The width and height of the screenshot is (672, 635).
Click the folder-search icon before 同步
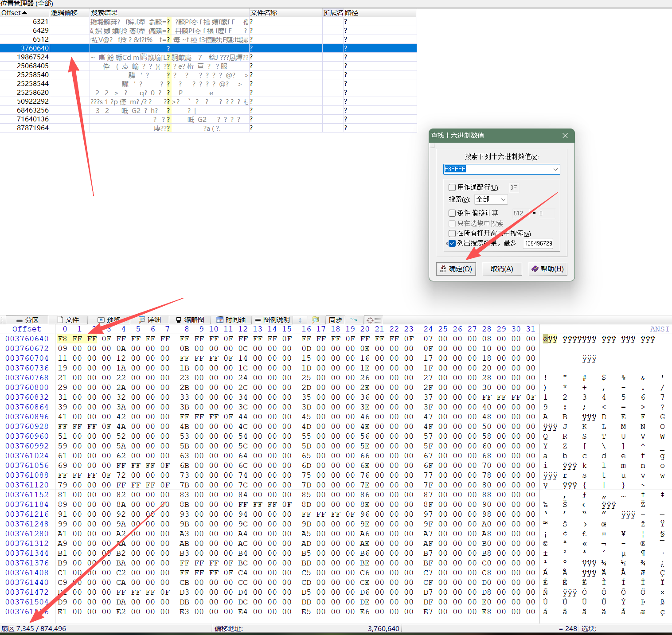tap(316, 320)
